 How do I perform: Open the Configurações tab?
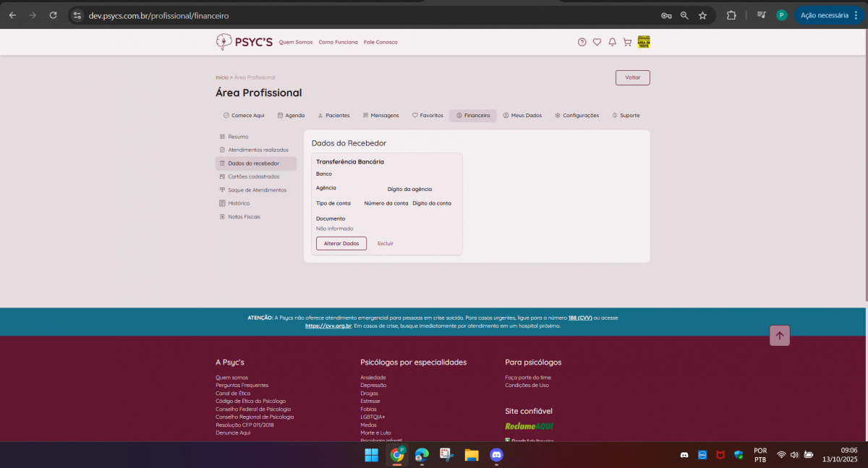pos(576,116)
